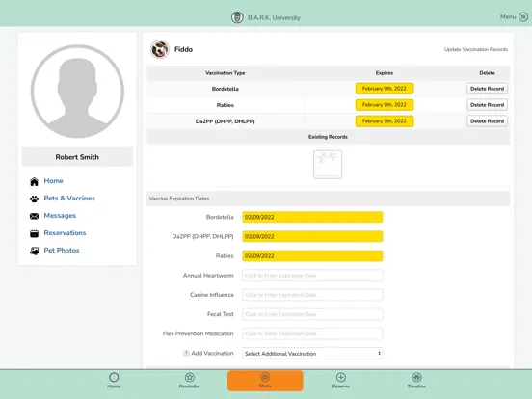Tap the Reserve plus icon in bottom bar
Viewport: 532px width, 399px height.
pos(341,377)
